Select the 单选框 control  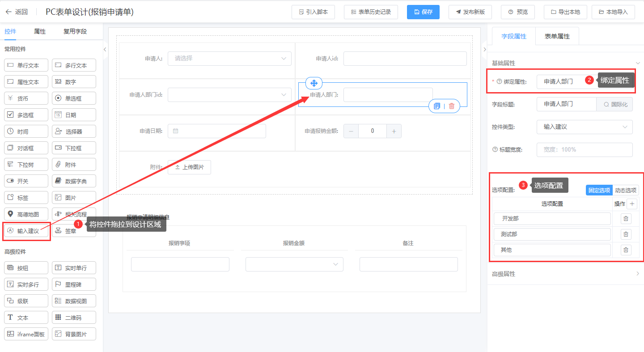point(74,98)
